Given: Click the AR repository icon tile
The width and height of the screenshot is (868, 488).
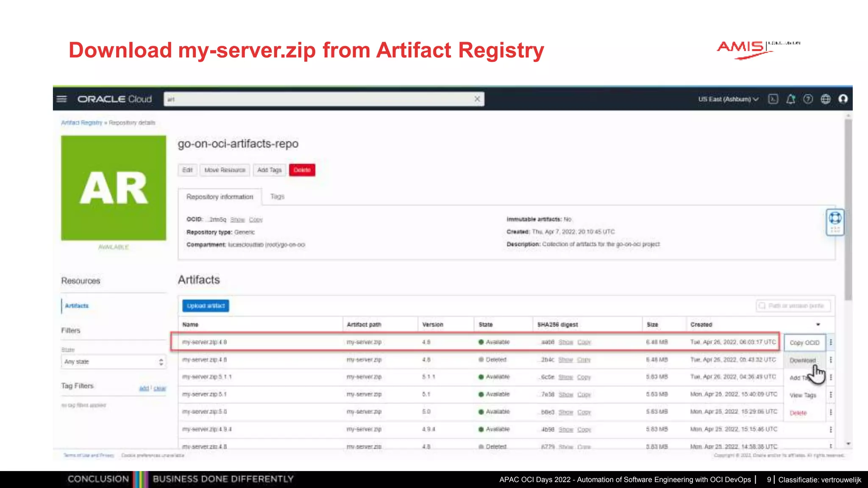Looking at the screenshot, I should click(114, 188).
